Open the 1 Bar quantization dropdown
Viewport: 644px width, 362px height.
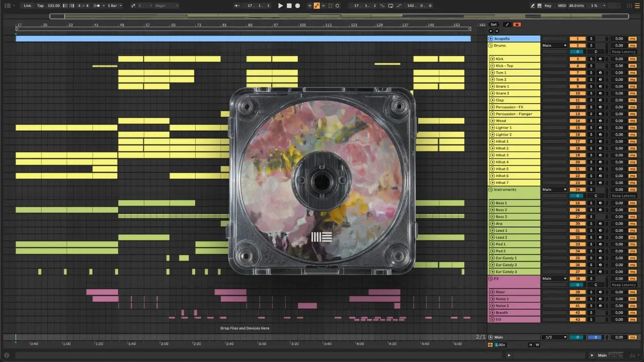click(115, 6)
